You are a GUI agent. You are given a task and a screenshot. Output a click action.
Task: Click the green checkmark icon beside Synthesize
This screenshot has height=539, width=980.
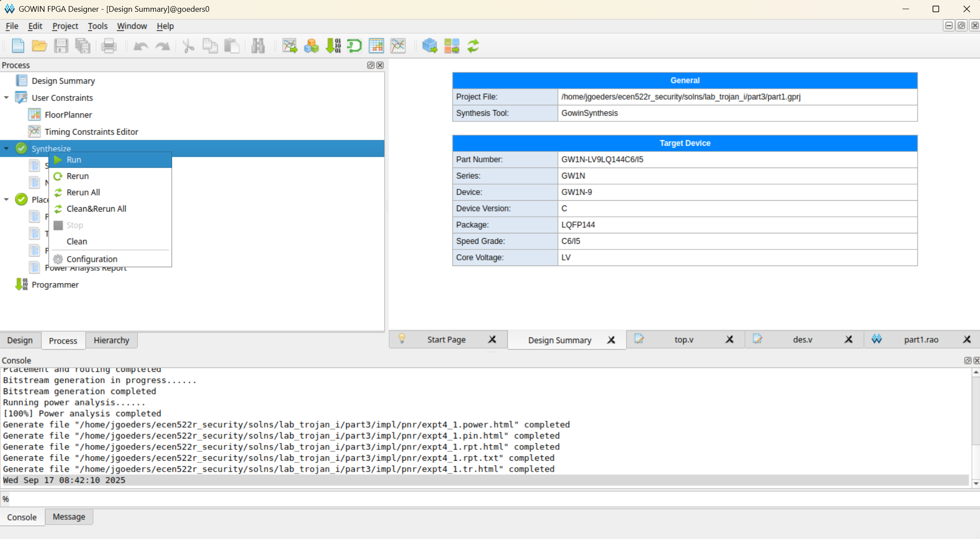point(21,148)
